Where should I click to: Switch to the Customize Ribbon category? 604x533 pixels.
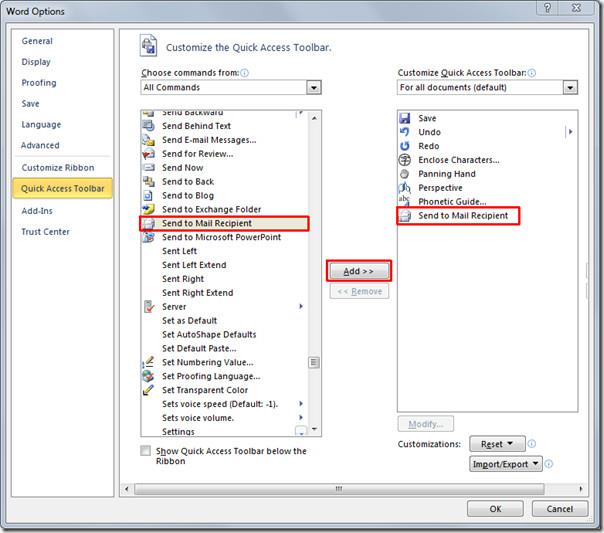[58, 168]
